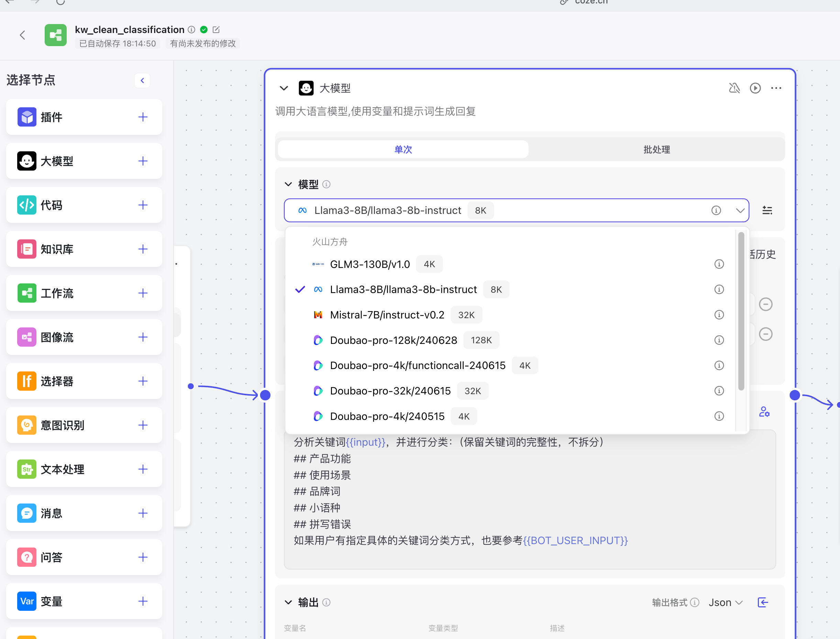840x639 pixels.
Task: Open info icon beside workflow name
Action: (x=192, y=30)
